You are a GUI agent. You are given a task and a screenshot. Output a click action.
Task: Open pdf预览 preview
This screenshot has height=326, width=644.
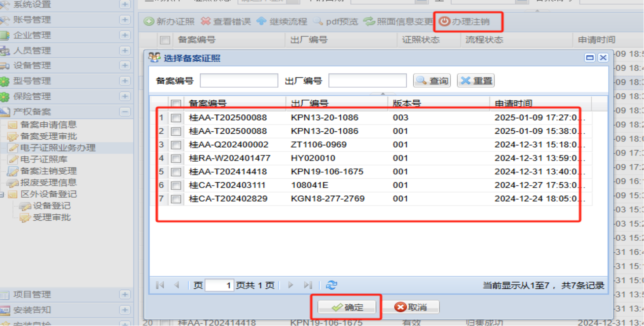pos(336,22)
